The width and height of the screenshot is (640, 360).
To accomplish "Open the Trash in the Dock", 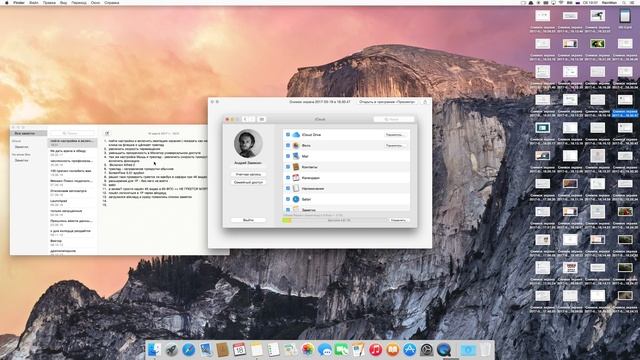I will point(485,349).
